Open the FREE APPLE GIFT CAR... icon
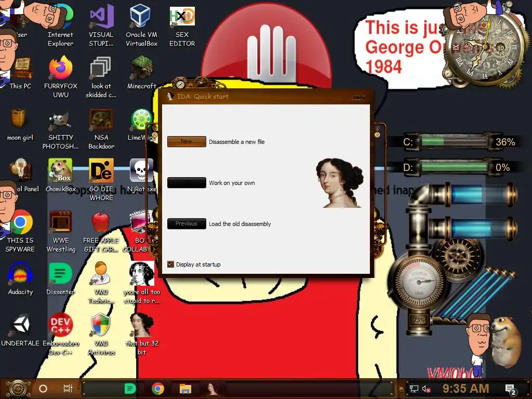Screen dimensions: 532x399 click(x=101, y=231)
